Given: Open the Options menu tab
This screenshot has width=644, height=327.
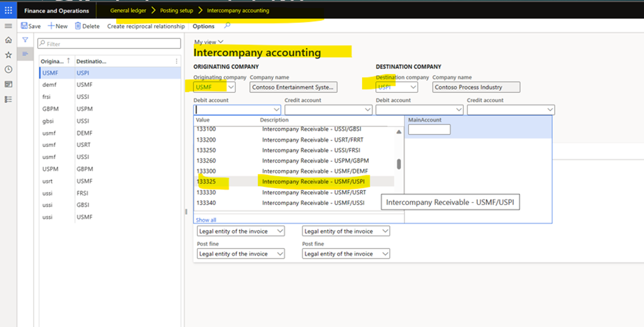Looking at the screenshot, I should (x=203, y=26).
